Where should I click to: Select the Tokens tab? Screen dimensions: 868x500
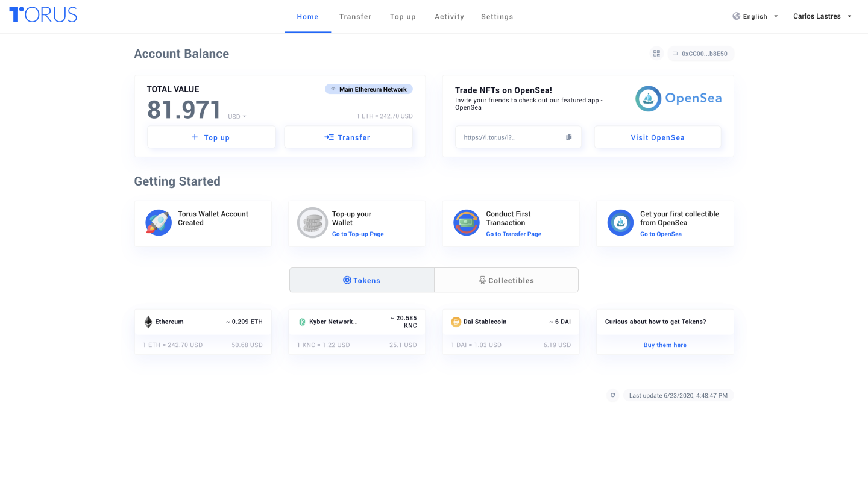[x=362, y=280]
